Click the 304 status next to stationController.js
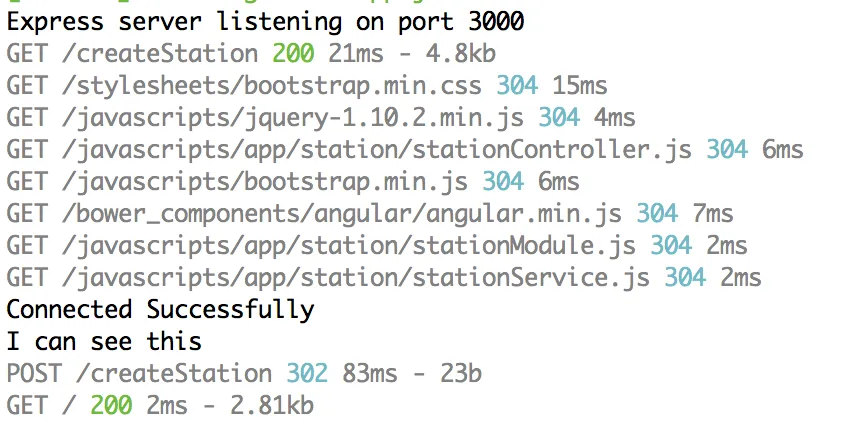 tap(727, 149)
